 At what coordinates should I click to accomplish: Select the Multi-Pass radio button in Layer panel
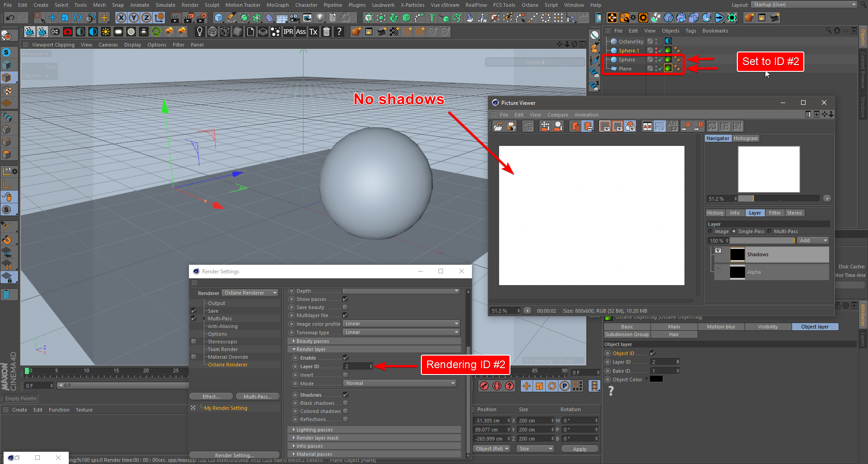(x=769, y=231)
